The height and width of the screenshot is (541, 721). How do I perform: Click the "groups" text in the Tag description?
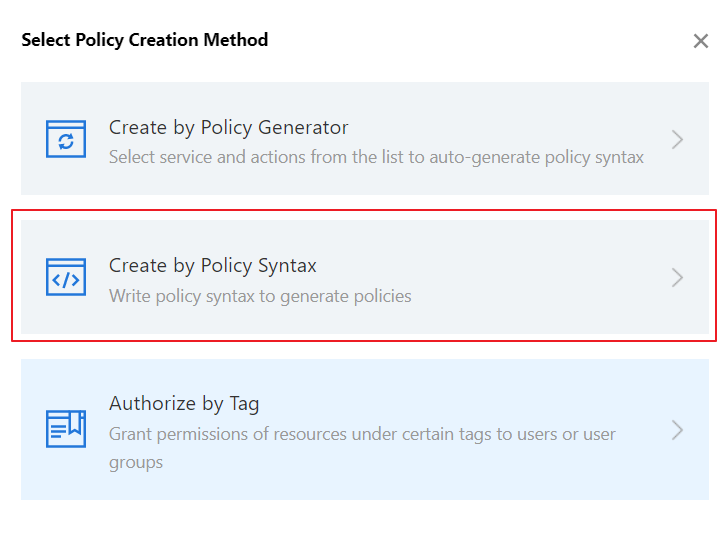coord(136,462)
